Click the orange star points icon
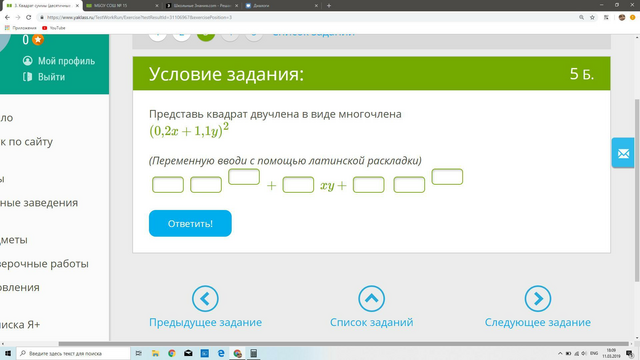 pyautogui.click(x=38, y=40)
